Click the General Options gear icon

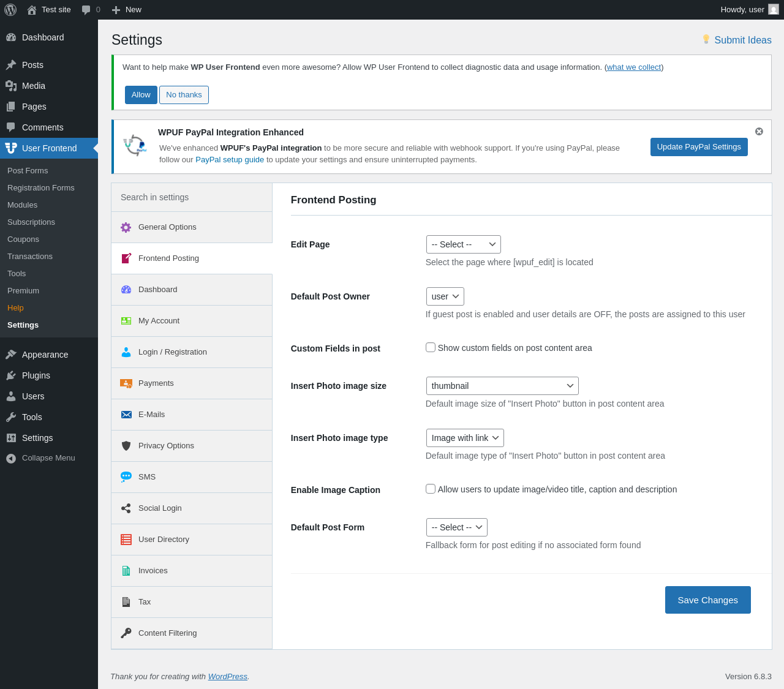(126, 227)
